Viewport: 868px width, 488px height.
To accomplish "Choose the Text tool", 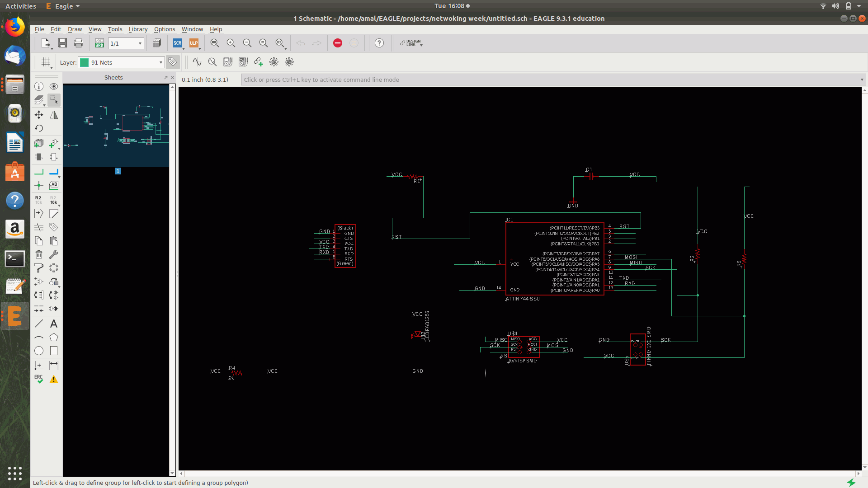I will point(54,324).
